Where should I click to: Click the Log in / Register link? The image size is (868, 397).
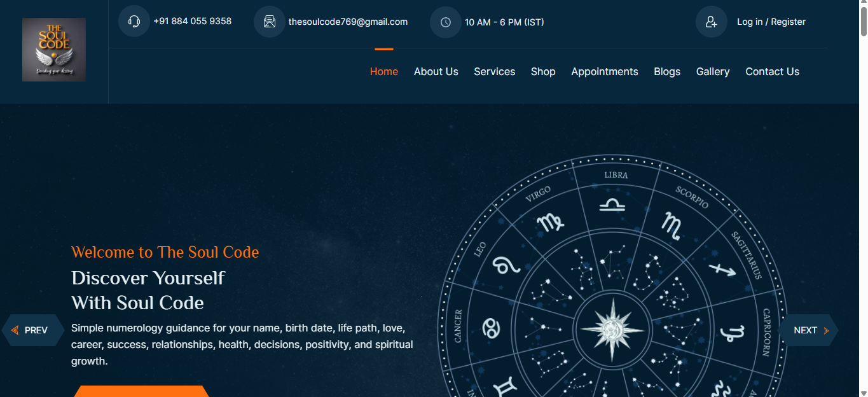pos(771,22)
